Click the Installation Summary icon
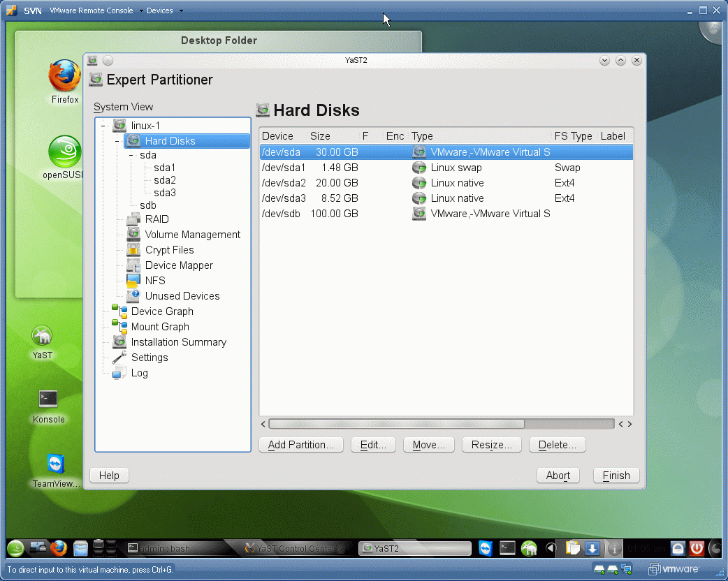 click(x=119, y=342)
